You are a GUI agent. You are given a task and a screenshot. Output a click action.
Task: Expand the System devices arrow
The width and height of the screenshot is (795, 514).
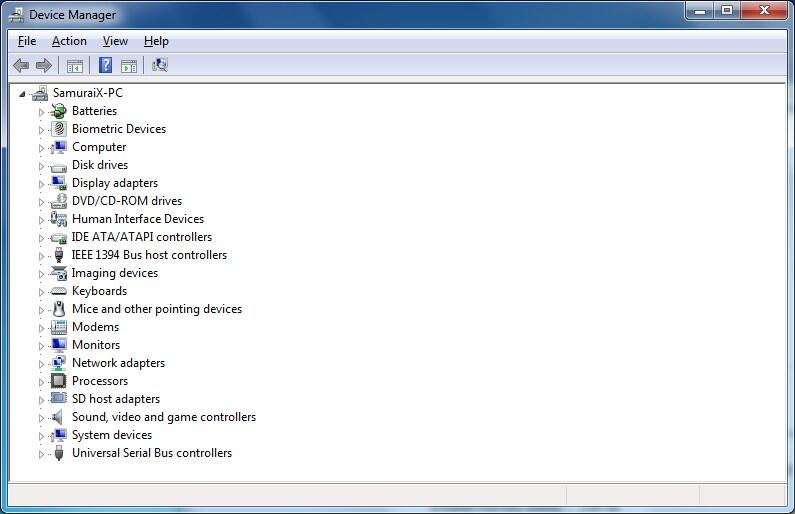coord(42,436)
